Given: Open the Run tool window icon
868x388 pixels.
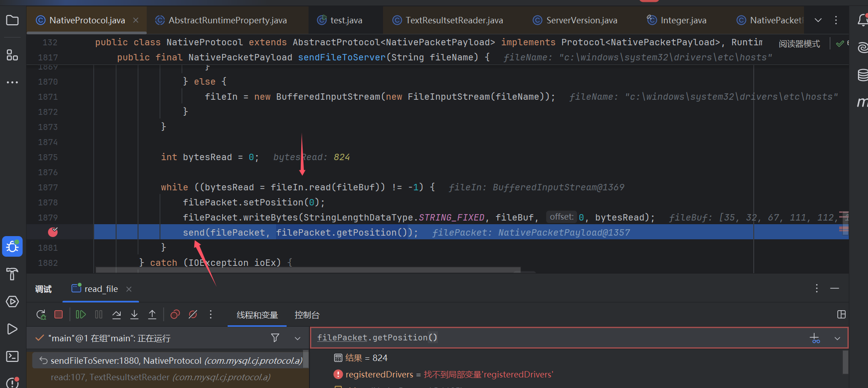Looking at the screenshot, I should (12, 329).
